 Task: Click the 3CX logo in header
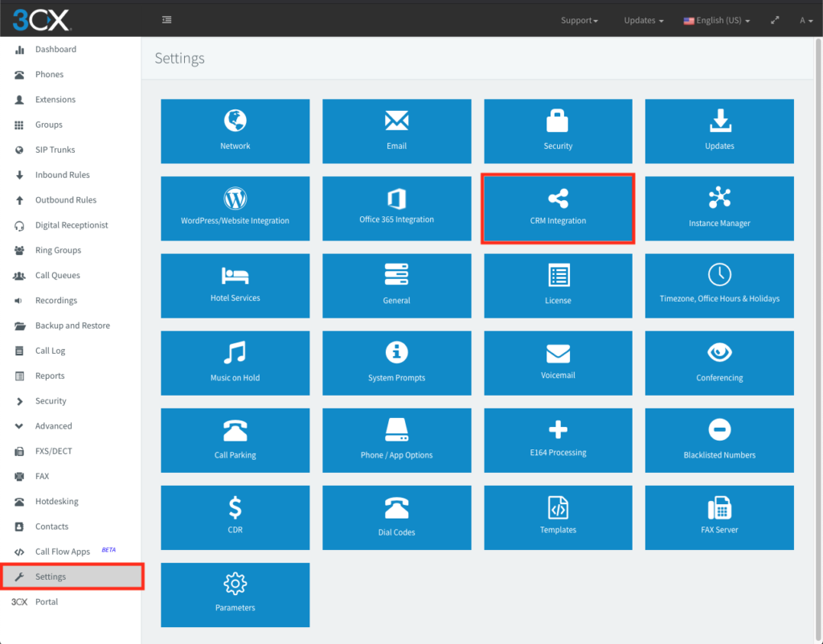pos(42,20)
